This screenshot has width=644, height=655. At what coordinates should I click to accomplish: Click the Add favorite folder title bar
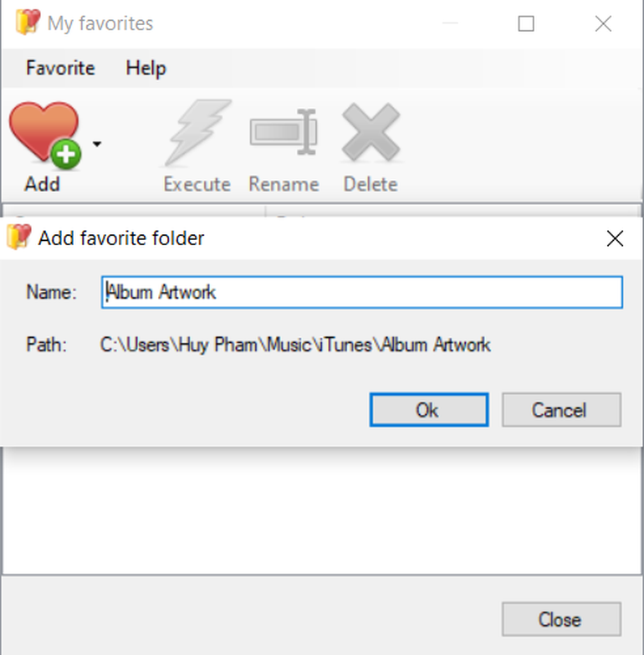coord(318,238)
